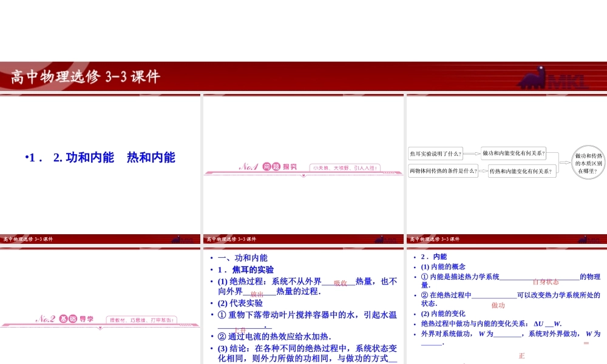Toggle the 传热和内能变化有何关系 box

pyautogui.click(x=523, y=170)
